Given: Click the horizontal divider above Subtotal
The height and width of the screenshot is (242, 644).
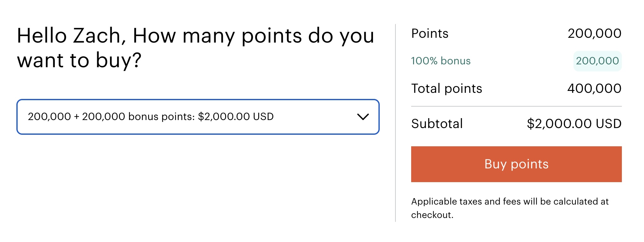Looking at the screenshot, I should click(516, 106).
